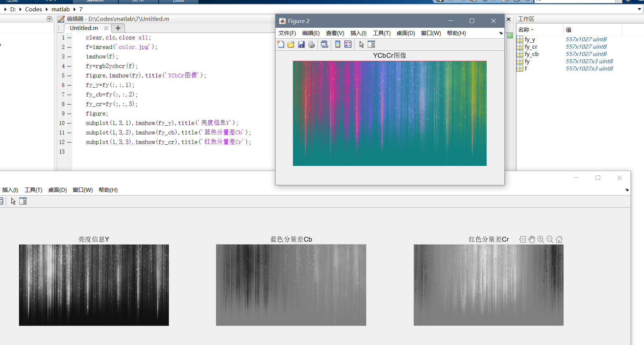
Task: Open a file from Figure 2 toolbar
Action: [x=290, y=44]
